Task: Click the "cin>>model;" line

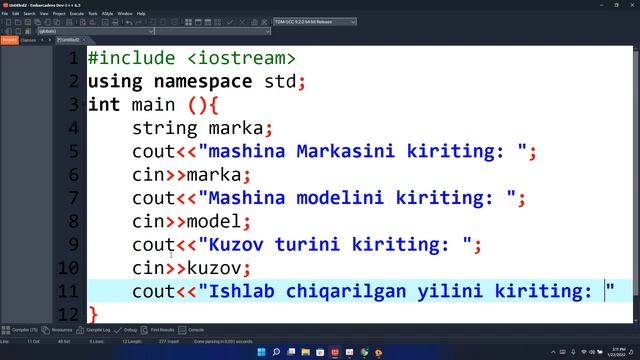Action: (191, 222)
